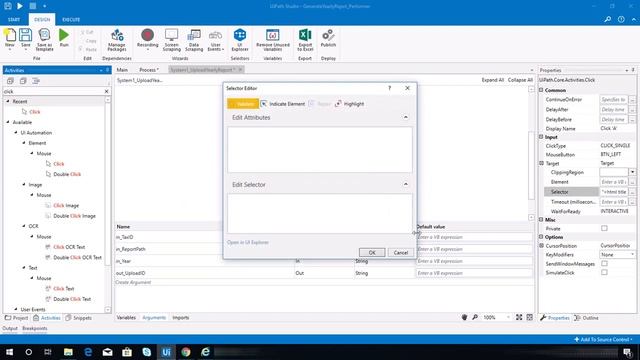This screenshot has height=360, width=640.
Task: Click out_UploadID default value field
Action: pyautogui.click(x=474, y=273)
